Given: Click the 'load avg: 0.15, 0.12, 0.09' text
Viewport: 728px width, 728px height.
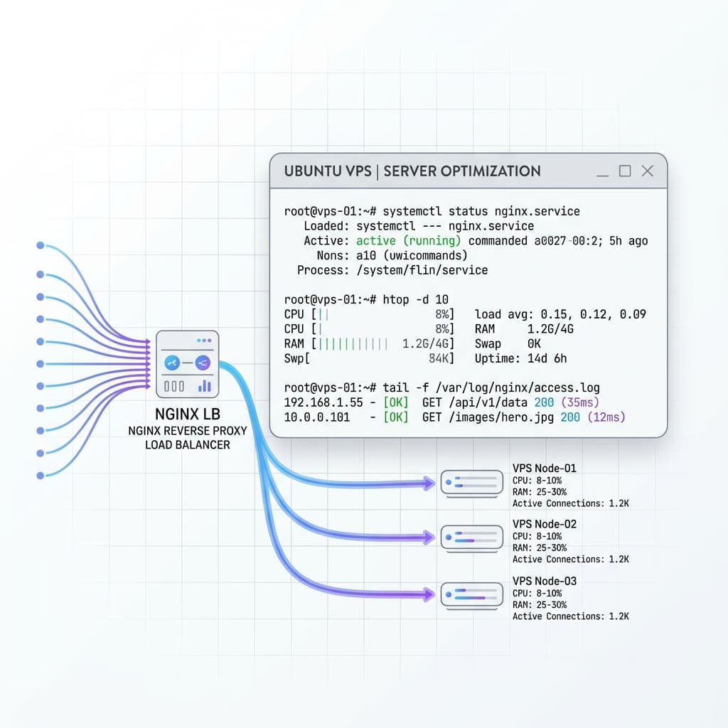Looking at the screenshot, I should click(560, 314).
